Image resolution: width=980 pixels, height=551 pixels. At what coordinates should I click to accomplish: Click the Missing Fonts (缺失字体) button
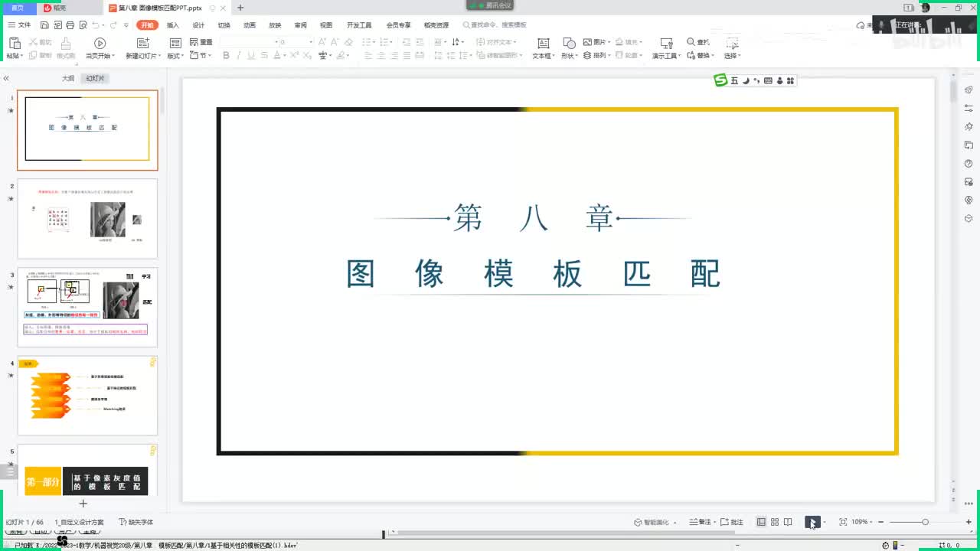(x=136, y=522)
